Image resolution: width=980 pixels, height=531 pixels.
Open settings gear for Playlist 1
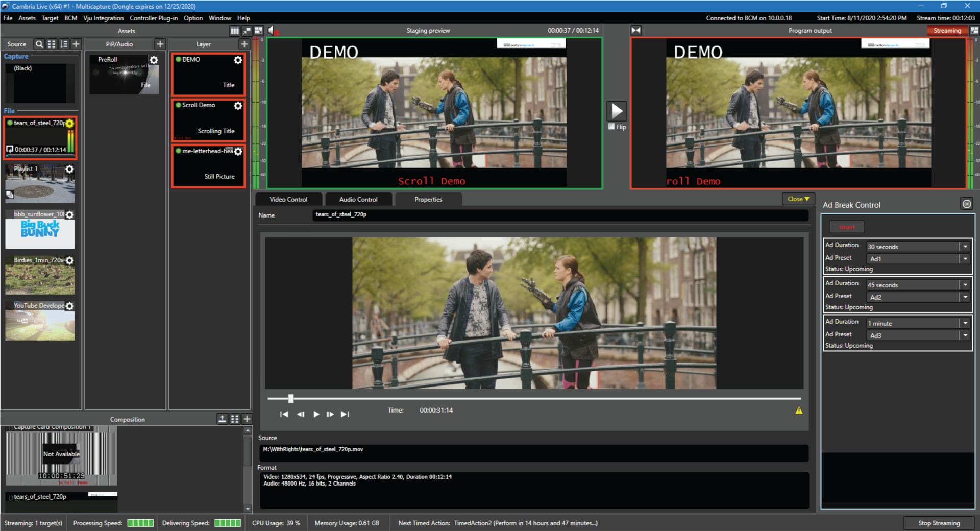(x=70, y=169)
